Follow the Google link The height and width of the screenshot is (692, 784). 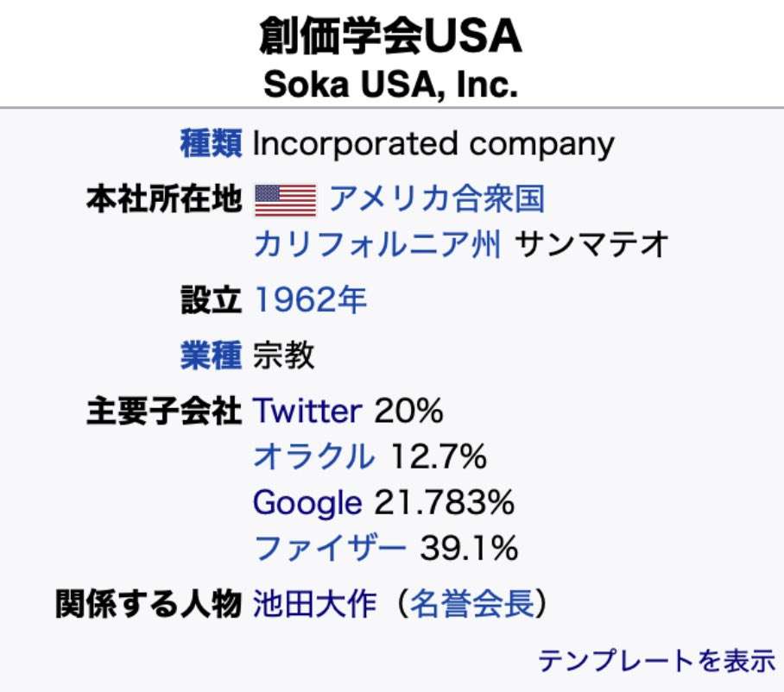pyautogui.click(x=307, y=503)
